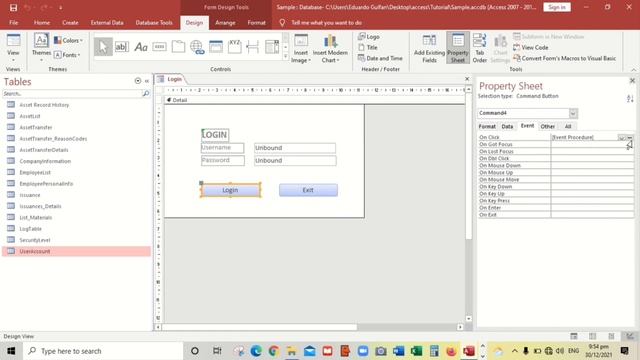Click the On Click builder (...) button
The image size is (640, 360).
[x=630, y=138]
